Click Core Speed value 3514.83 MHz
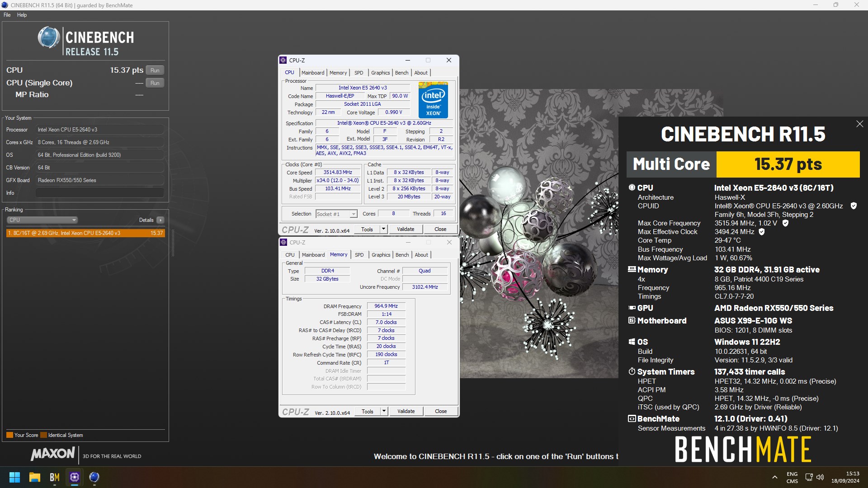This screenshot has height=488, width=868. (x=338, y=172)
